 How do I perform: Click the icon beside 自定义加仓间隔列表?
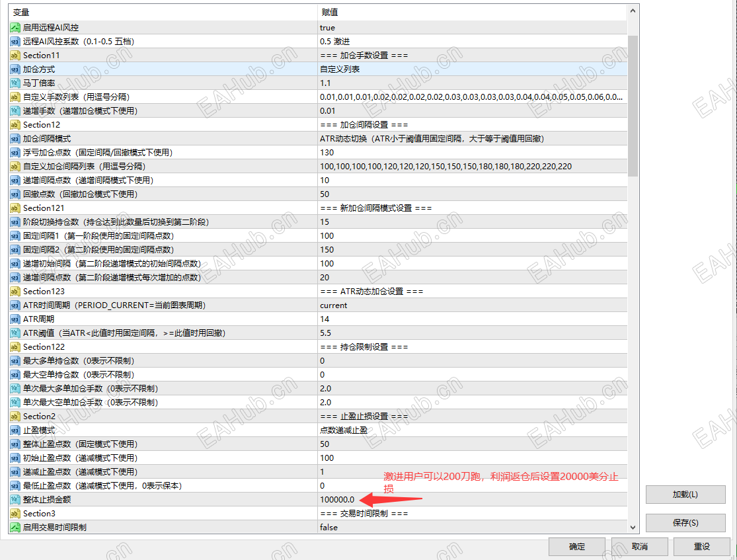coord(15,167)
